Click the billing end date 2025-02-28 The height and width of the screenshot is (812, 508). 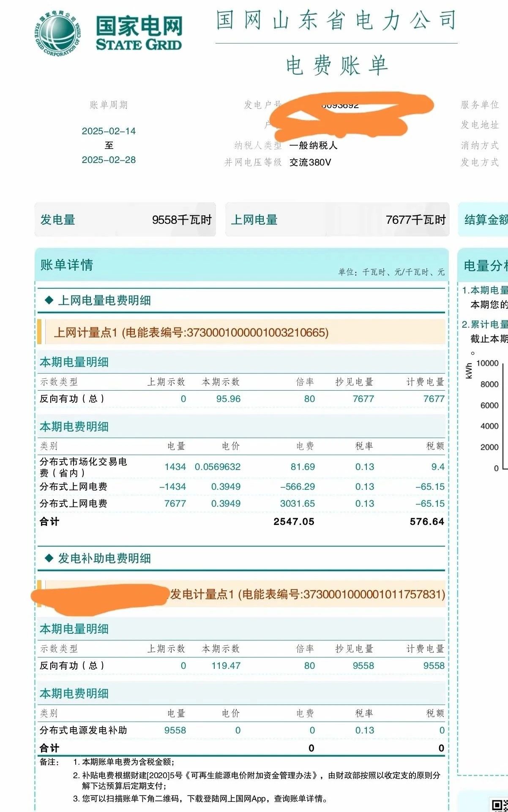109,160
